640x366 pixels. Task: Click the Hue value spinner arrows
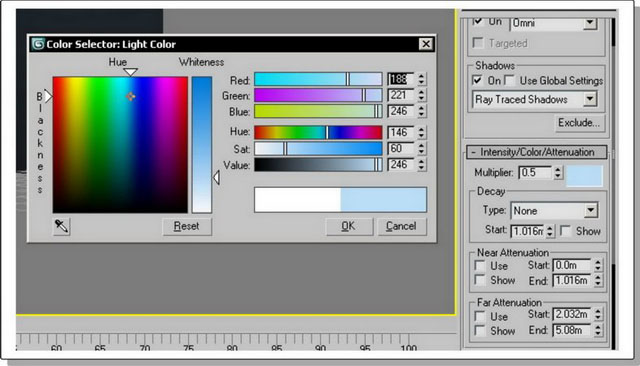(x=422, y=132)
